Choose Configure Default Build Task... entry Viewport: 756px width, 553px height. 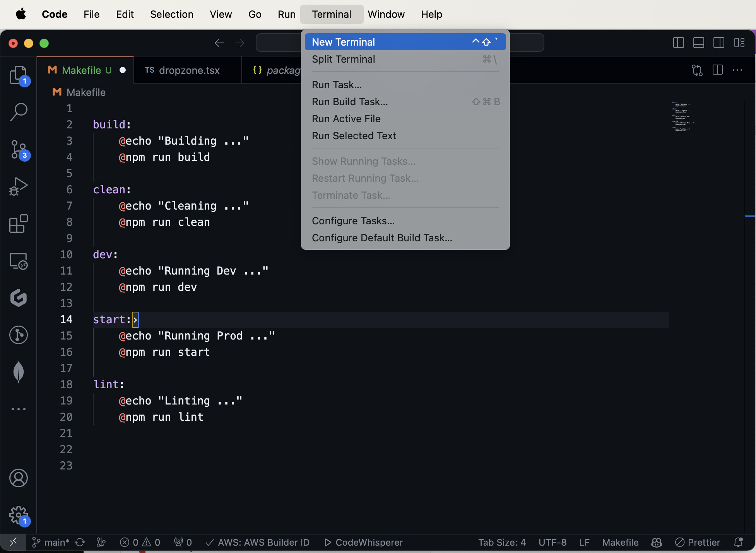(405, 238)
